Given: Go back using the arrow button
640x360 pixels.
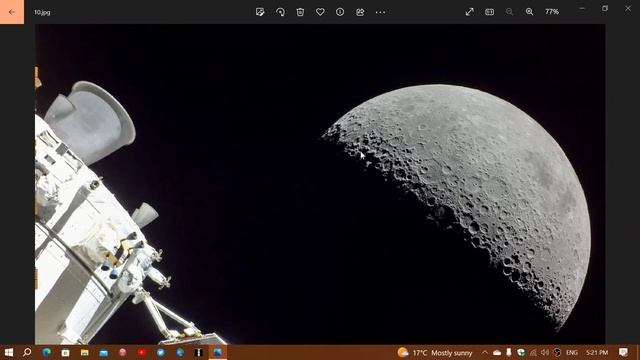Looking at the screenshot, I should click(x=12, y=12).
